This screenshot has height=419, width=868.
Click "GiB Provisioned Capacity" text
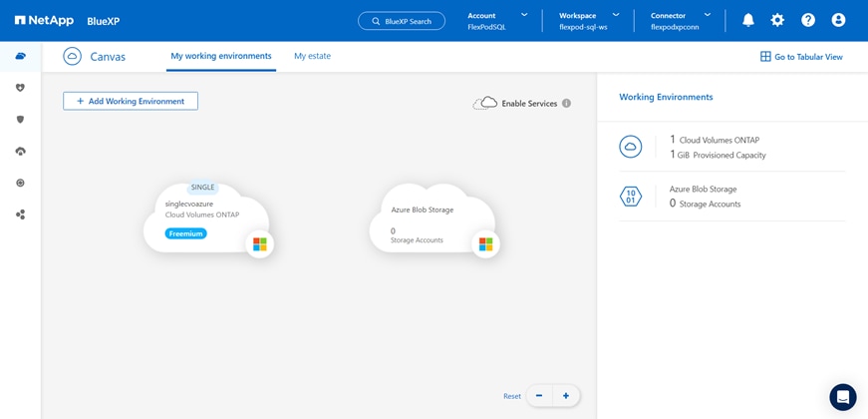click(722, 156)
